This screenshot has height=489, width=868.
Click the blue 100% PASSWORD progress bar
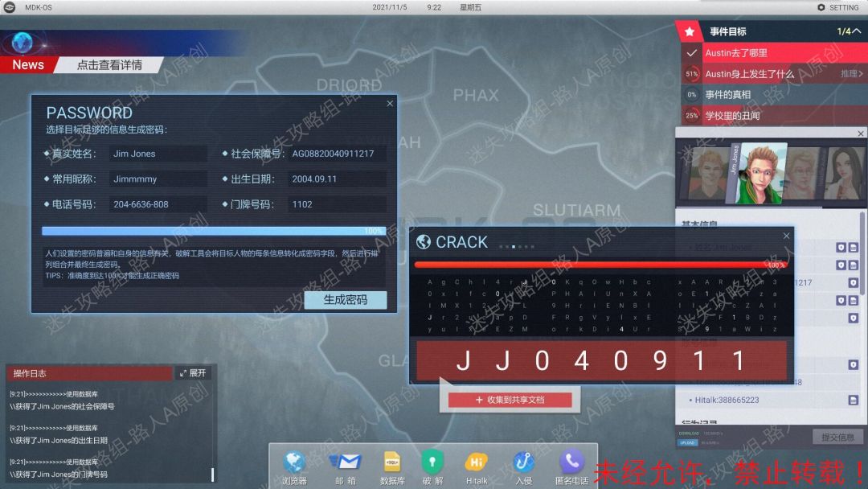pos(214,231)
